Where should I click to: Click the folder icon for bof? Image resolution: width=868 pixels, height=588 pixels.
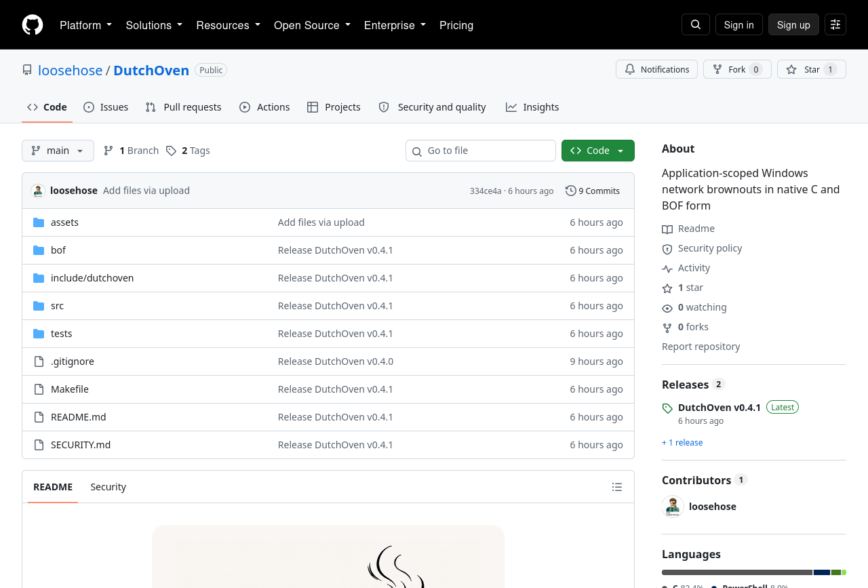(39, 250)
